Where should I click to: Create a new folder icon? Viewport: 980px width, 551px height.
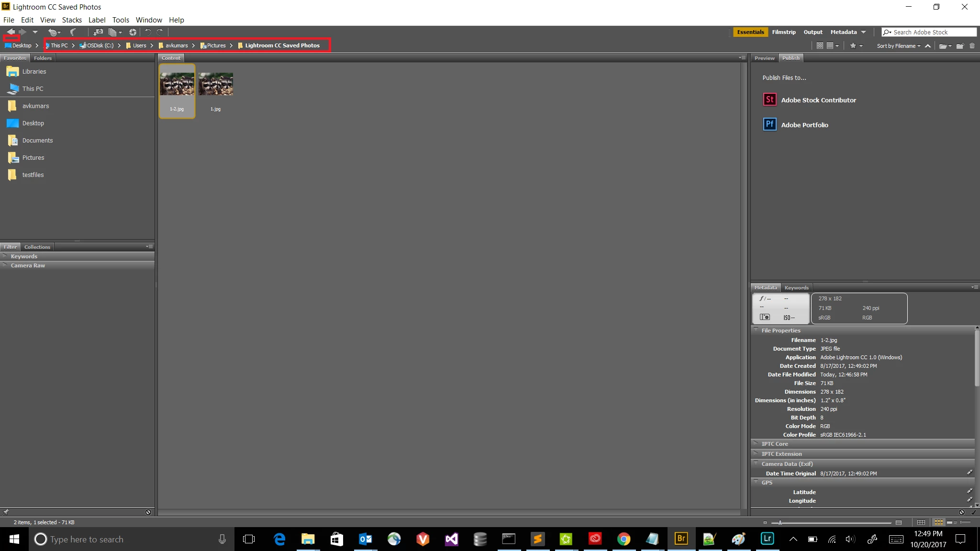click(x=959, y=46)
